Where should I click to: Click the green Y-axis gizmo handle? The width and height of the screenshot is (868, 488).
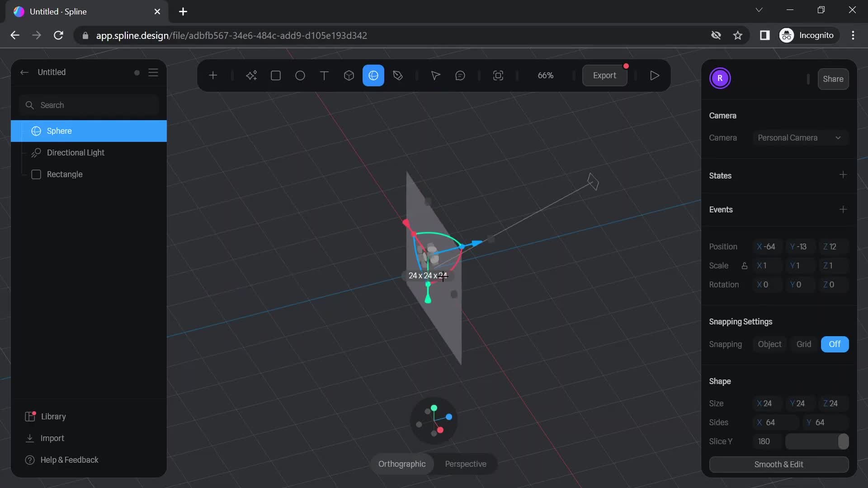click(428, 299)
